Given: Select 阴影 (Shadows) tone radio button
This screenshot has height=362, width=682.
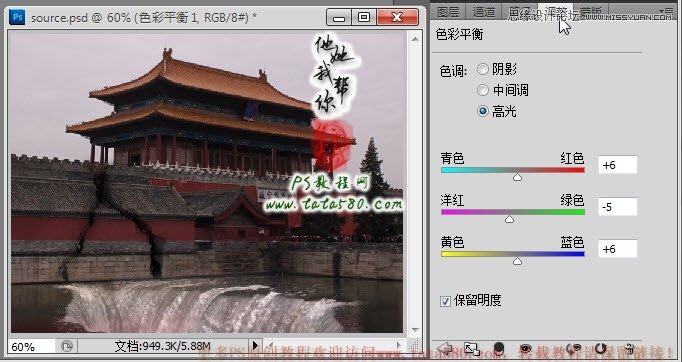Looking at the screenshot, I should click(x=483, y=69).
